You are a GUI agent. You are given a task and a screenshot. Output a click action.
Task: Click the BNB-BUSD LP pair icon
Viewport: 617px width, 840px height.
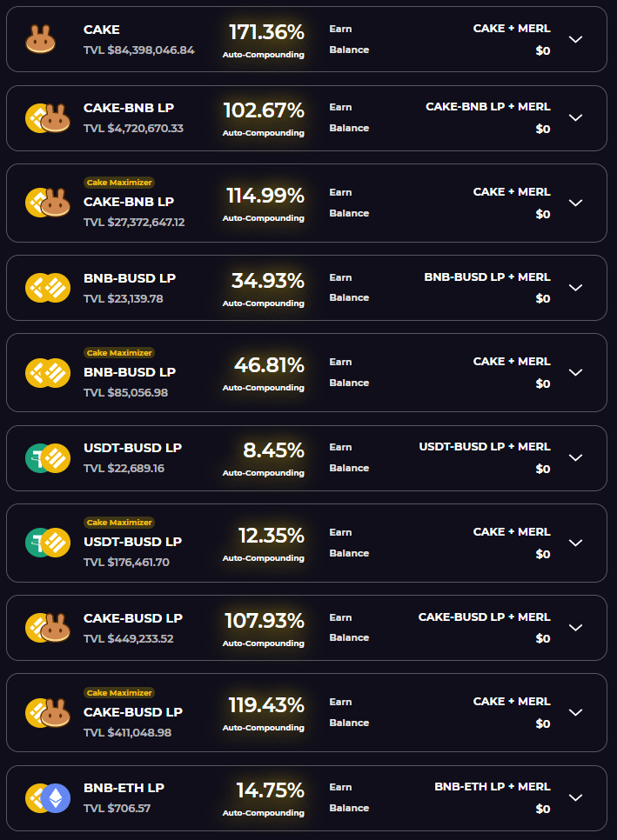click(47, 287)
